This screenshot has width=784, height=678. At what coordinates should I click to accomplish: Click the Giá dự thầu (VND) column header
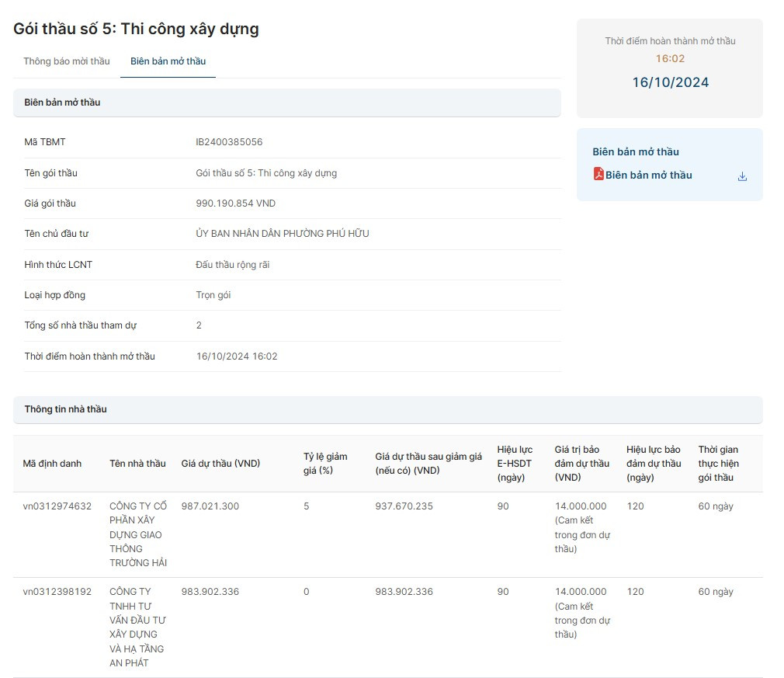220,464
